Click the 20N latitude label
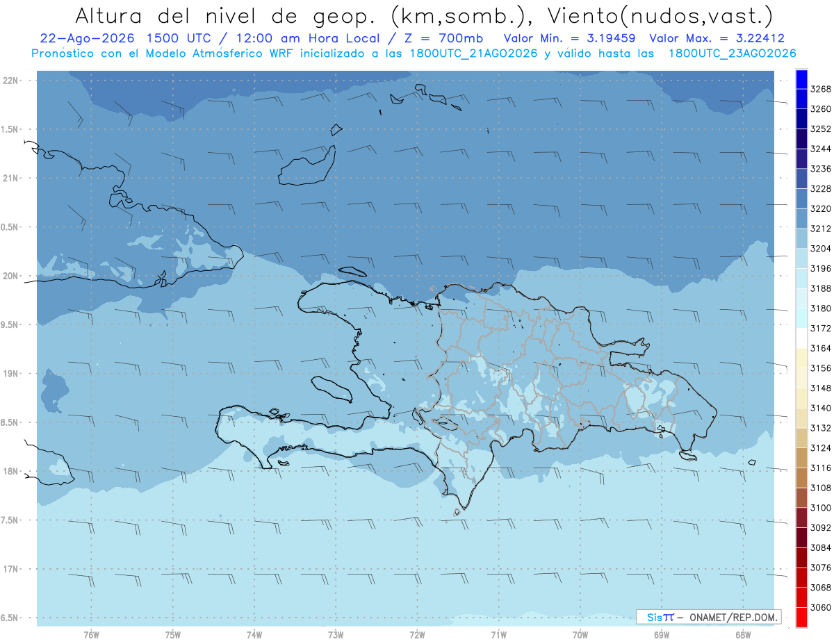Viewport: 834px width, 644px height. (x=10, y=276)
